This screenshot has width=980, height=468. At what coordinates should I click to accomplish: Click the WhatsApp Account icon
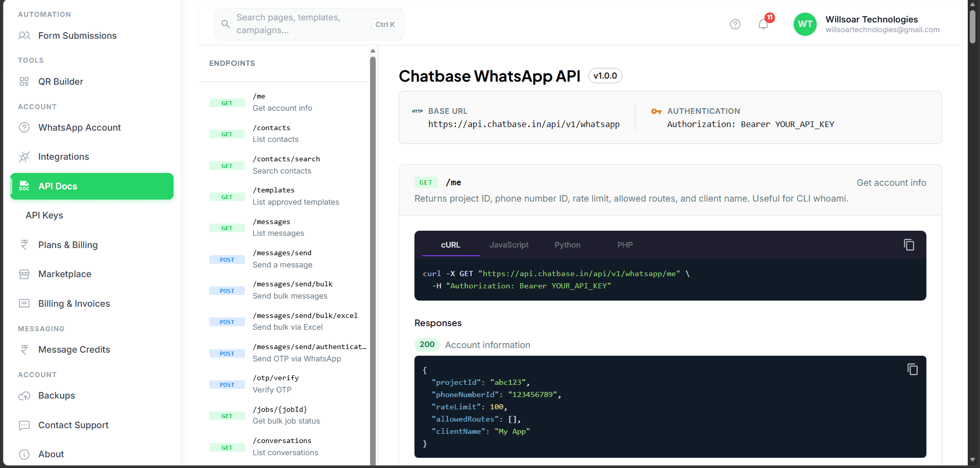coord(24,128)
